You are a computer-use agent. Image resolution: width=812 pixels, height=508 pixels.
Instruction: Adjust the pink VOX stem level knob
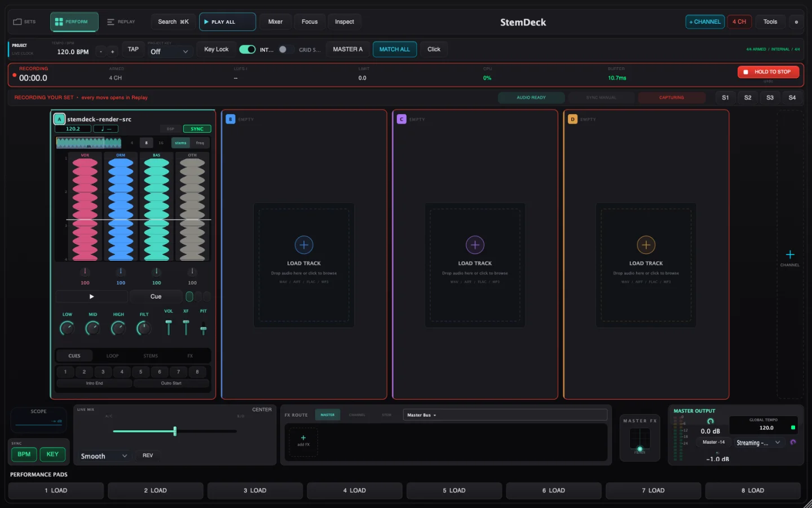85,271
